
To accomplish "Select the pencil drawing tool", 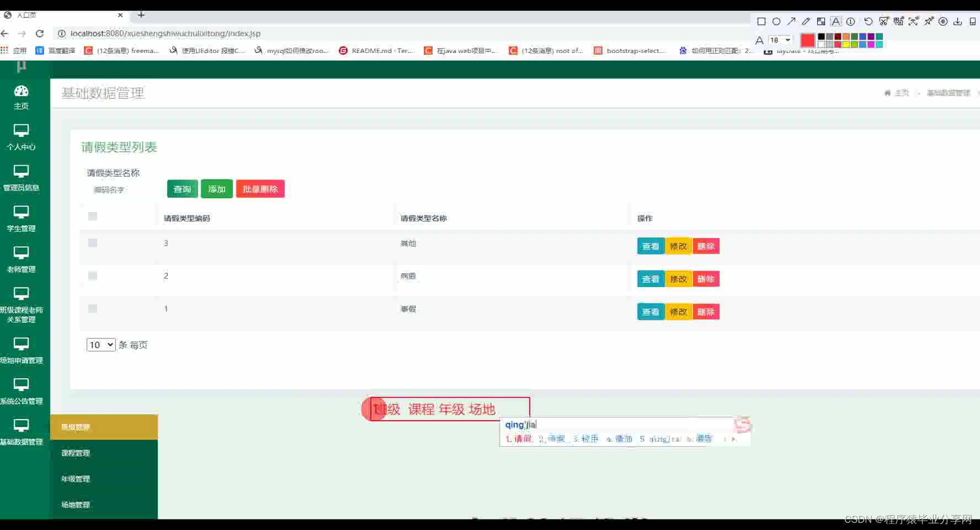I will click(x=806, y=22).
